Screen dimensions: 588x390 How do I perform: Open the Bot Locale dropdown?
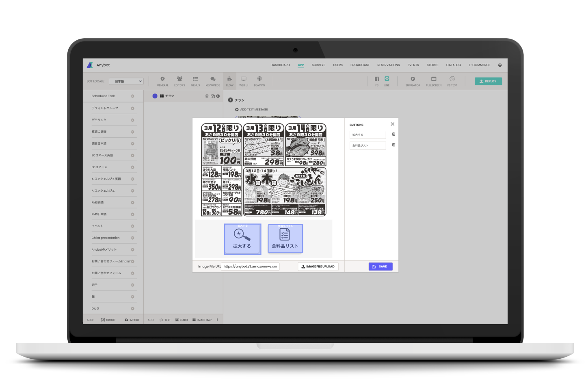click(126, 81)
